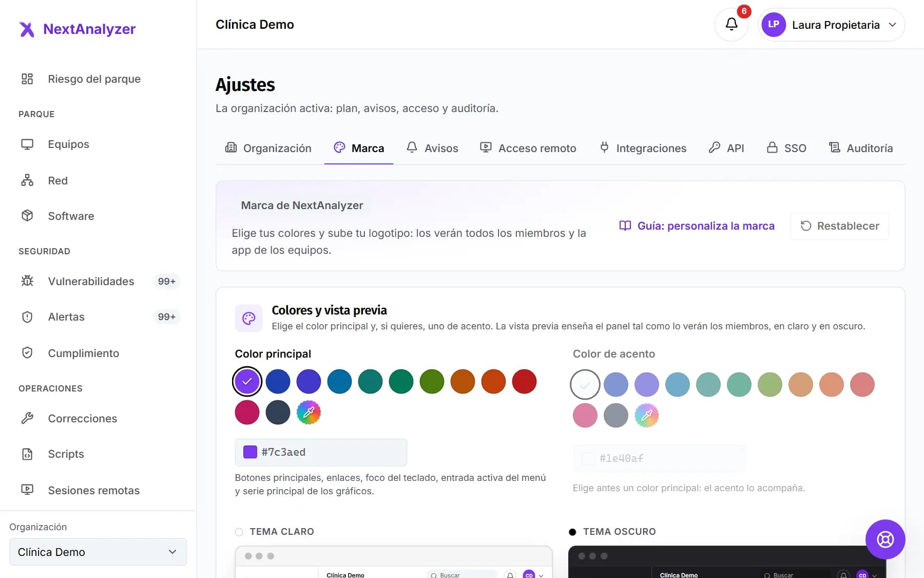Image resolution: width=924 pixels, height=578 pixels.
Task: Click the Scripts file icon
Action: 27,454
